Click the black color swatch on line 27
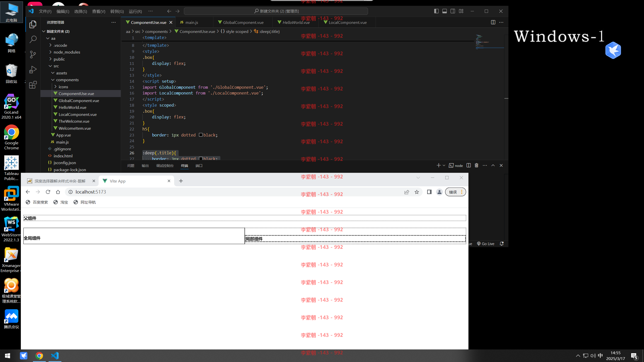 pyautogui.click(x=201, y=159)
